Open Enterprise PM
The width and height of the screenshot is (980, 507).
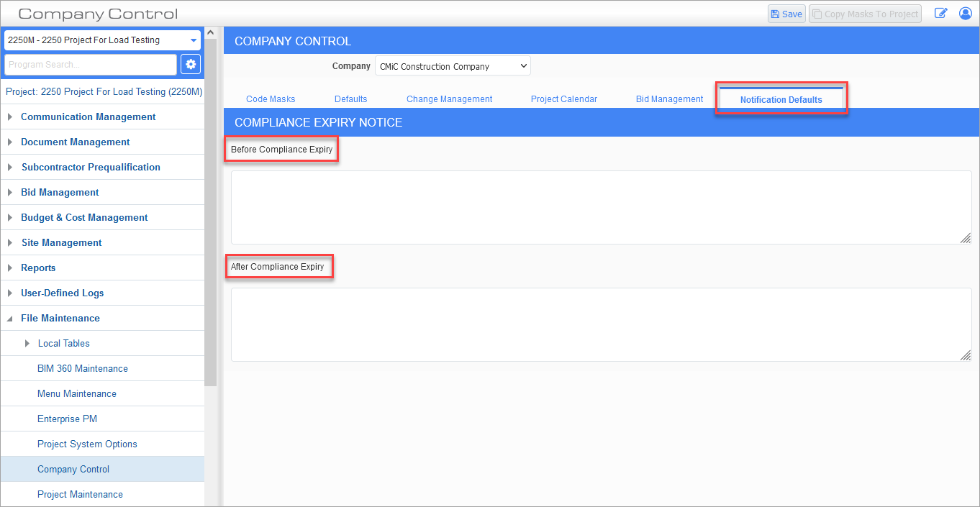pyautogui.click(x=67, y=419)
